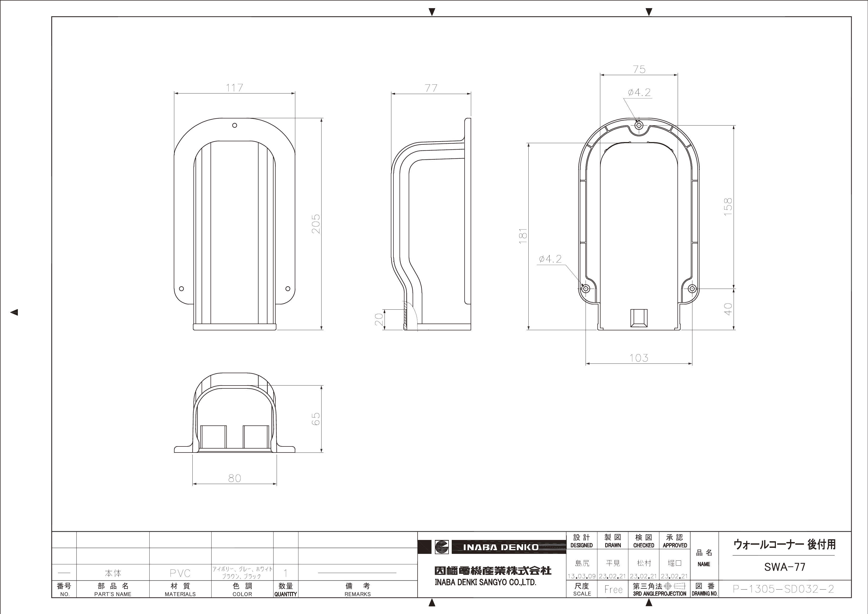Image resolution: width=868 pixels, height=614 pixels.
Task: Select the title ウォールコーナー 後付用
Action: pyautogui.click(x=785, y=545)
